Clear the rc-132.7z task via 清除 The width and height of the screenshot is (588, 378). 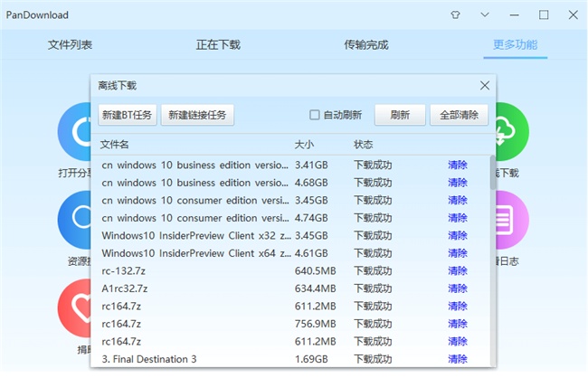pyautogui.click(x=458, y=270)
